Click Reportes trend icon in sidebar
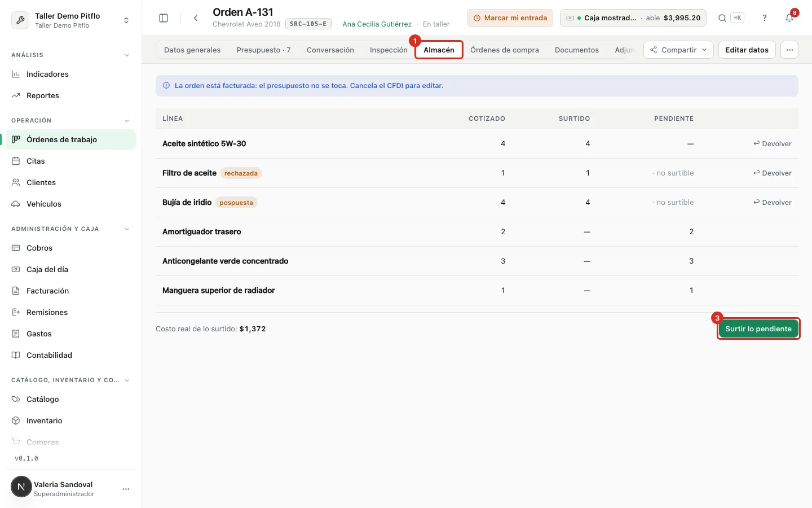This screenshot has height=508, width=812. click(16, 95)
